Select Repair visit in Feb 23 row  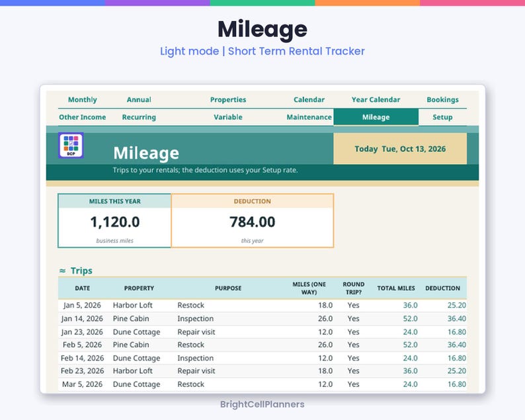point(196,371)
